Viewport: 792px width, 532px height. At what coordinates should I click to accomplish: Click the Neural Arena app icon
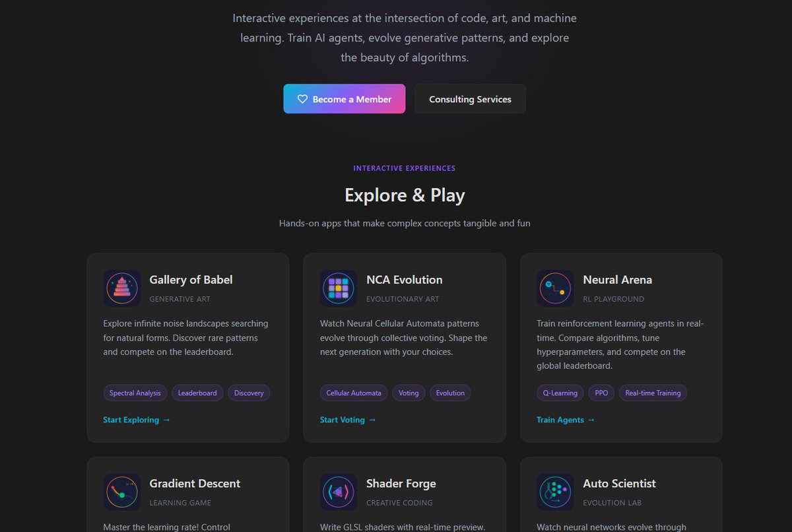click(555, 288)
